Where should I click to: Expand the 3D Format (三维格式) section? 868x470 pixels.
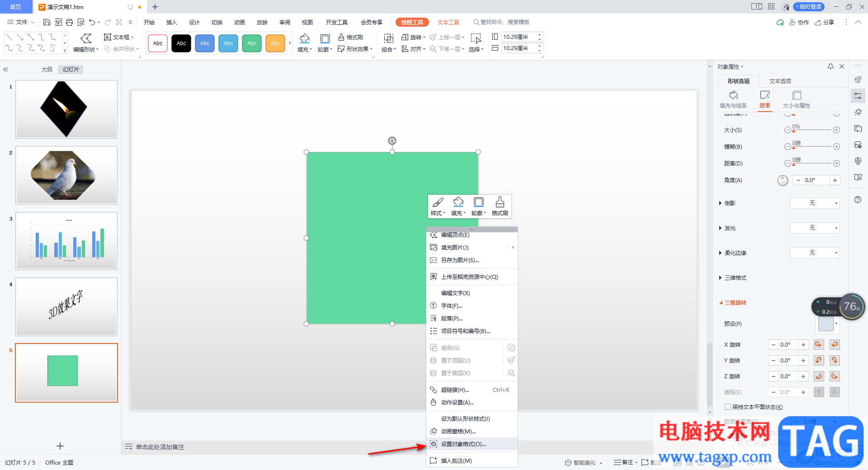(x=720, y=278)
